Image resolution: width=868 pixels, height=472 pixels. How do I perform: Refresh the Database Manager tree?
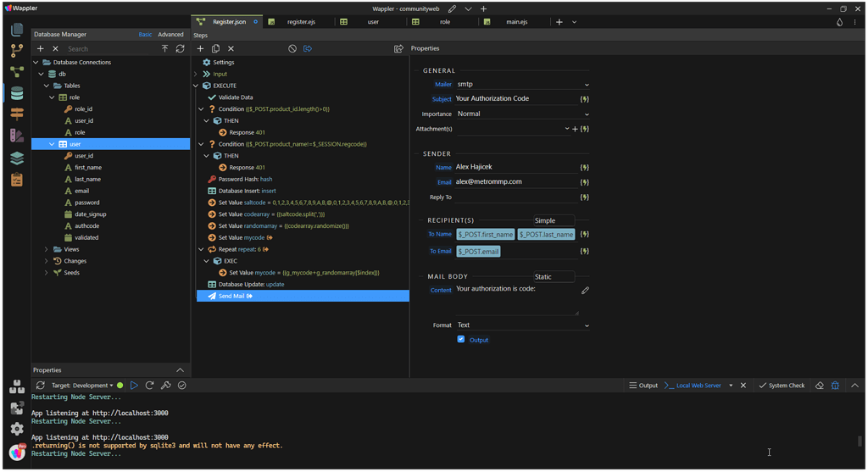point(180,49)
